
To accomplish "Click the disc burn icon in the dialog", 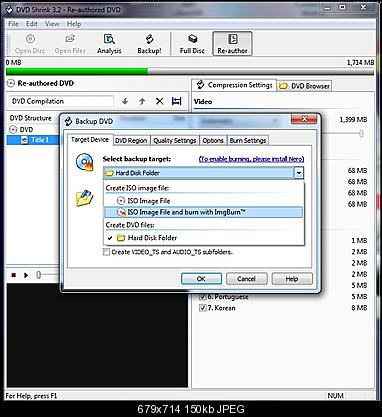I will coord(84,162).
